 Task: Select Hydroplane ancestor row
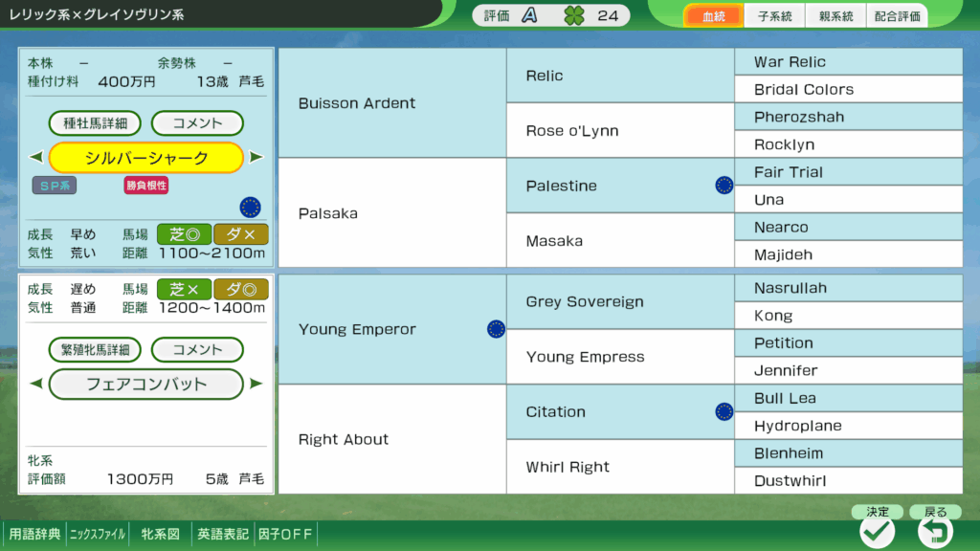849,426
